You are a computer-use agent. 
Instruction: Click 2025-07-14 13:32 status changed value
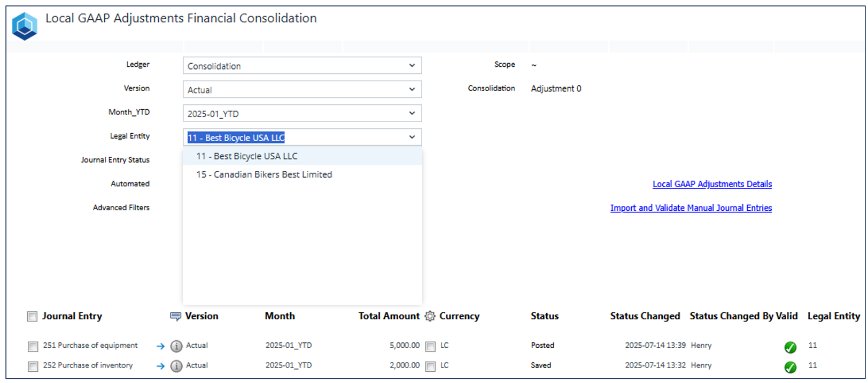[x=655, y=365]
